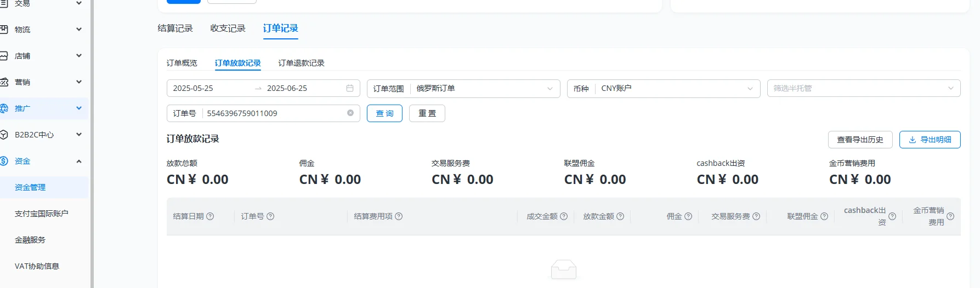Click help icon next to cashback出资 column

[x=892, y=216]
